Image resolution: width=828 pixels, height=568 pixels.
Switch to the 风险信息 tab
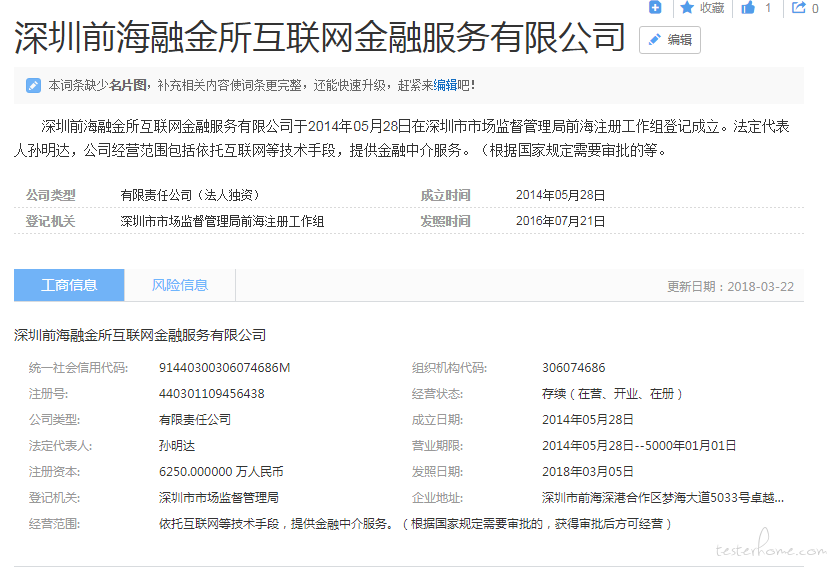pyautogui.click(x=180, y=285)
